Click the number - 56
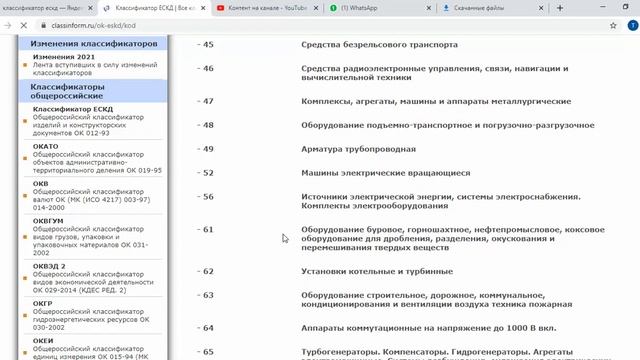Image resolution: width=640 pixels, height=360 pixels. point(205,197)
